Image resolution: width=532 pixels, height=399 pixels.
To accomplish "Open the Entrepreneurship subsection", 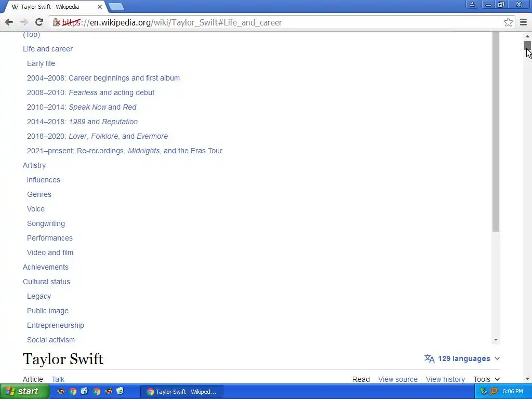I will tap(56, 325).
